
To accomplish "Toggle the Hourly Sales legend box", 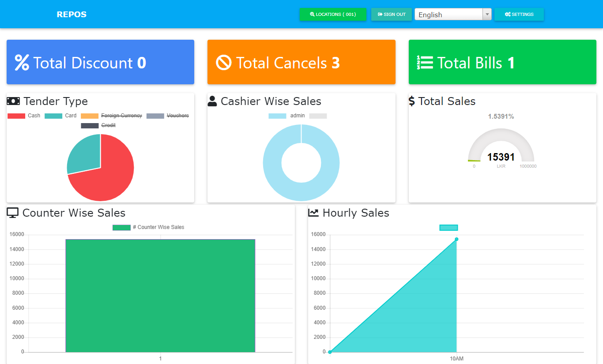I will (x=448, y=228).
